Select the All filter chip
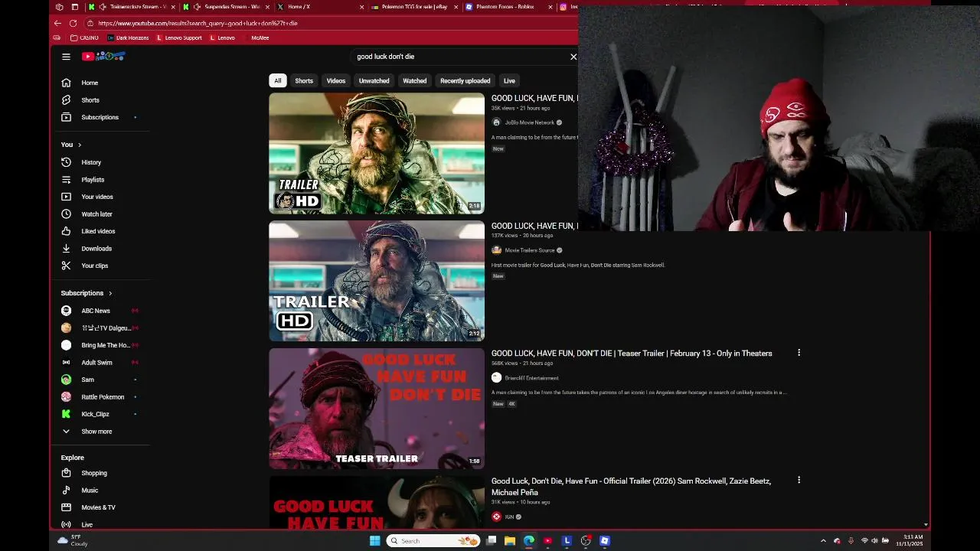The height and width of the screenshot is (551, 980). point(277,80)
